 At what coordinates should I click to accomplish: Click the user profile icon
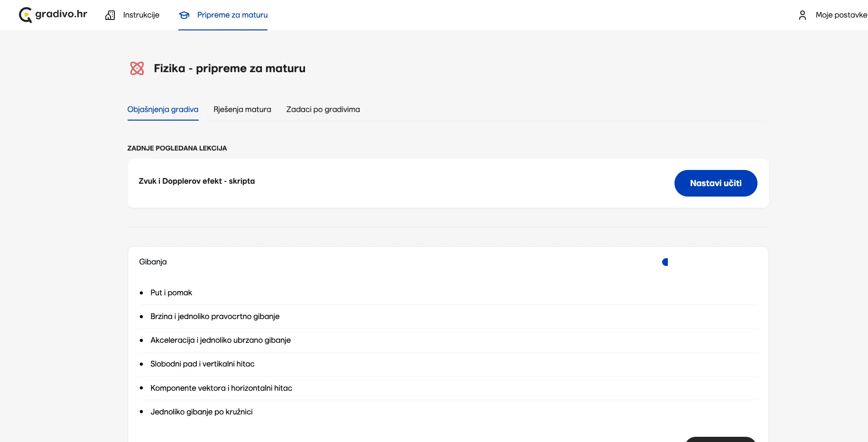tap(802, 15)
